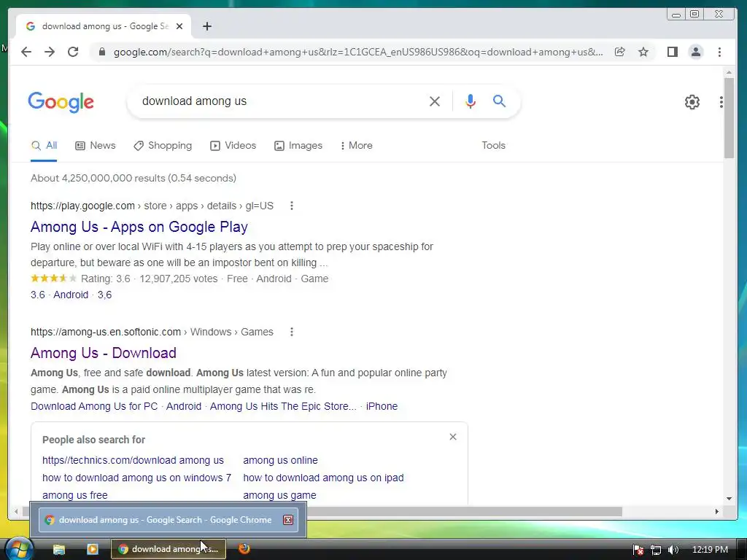This screenshot has width=747, height=560.
Task: Click the browser forward arrow
Action: [50, 52]
